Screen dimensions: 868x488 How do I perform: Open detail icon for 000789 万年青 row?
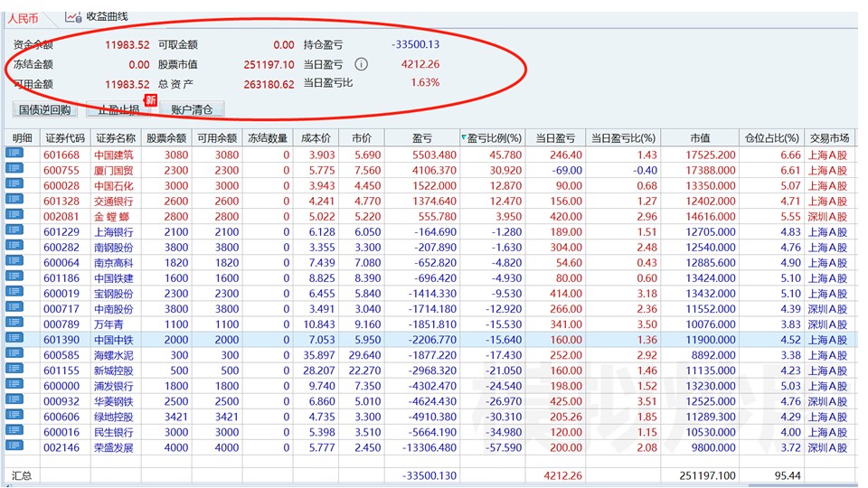(14, 323)
